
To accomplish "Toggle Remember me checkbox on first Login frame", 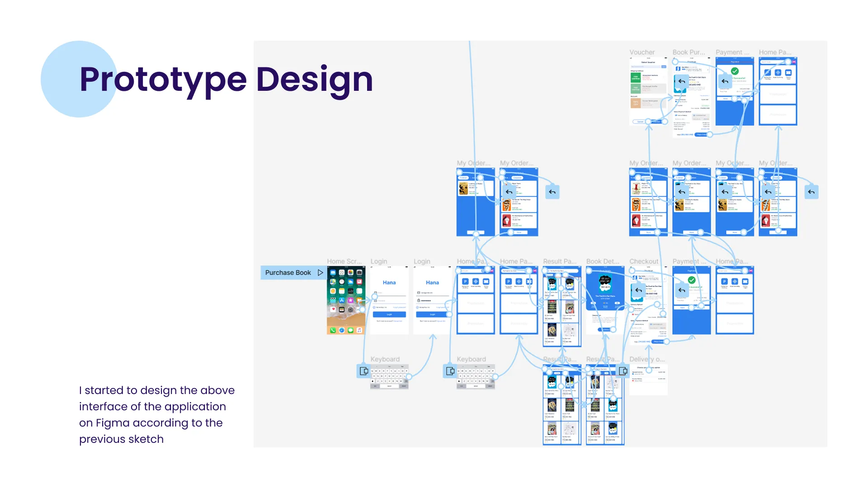I will click(374, 307).
